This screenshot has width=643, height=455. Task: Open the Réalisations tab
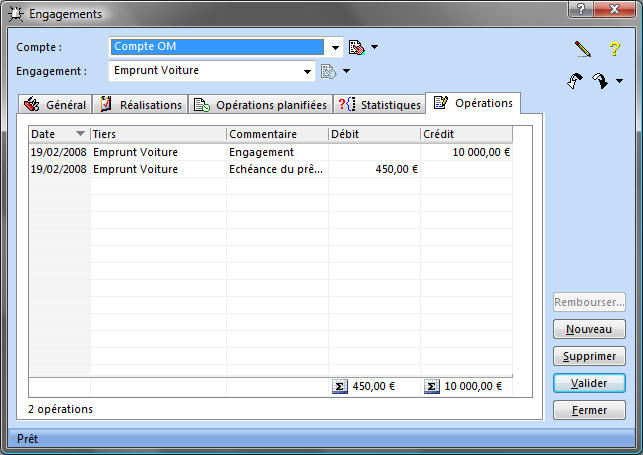140,104
